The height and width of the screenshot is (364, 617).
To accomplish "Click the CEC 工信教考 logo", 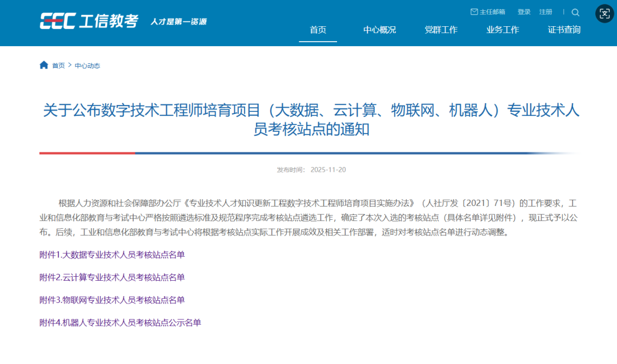I will click(89, 21).
